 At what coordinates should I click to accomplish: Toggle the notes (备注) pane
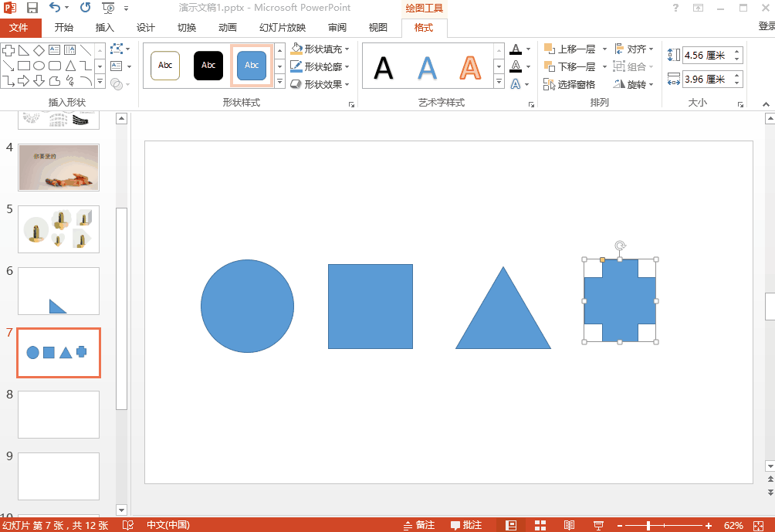(x=418, y=525)
